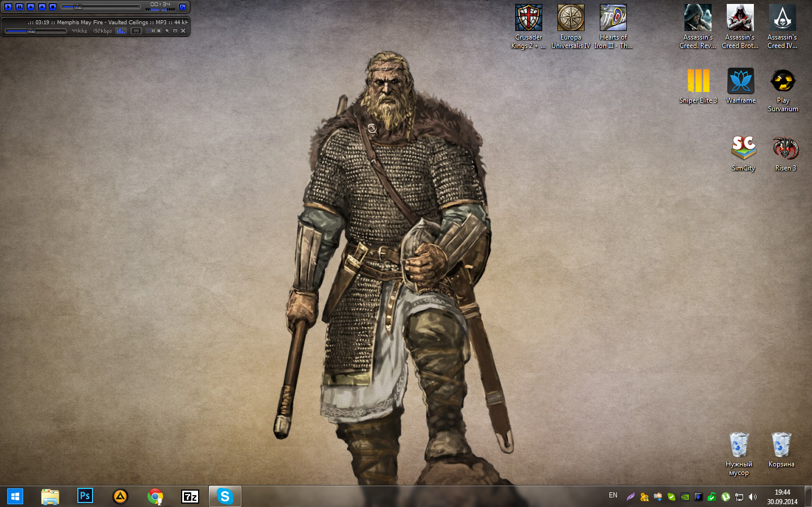Toggle the equalizer bars button in the player
Image resolution: width=812 pixels, height=507 pixels.
point(121,31)
